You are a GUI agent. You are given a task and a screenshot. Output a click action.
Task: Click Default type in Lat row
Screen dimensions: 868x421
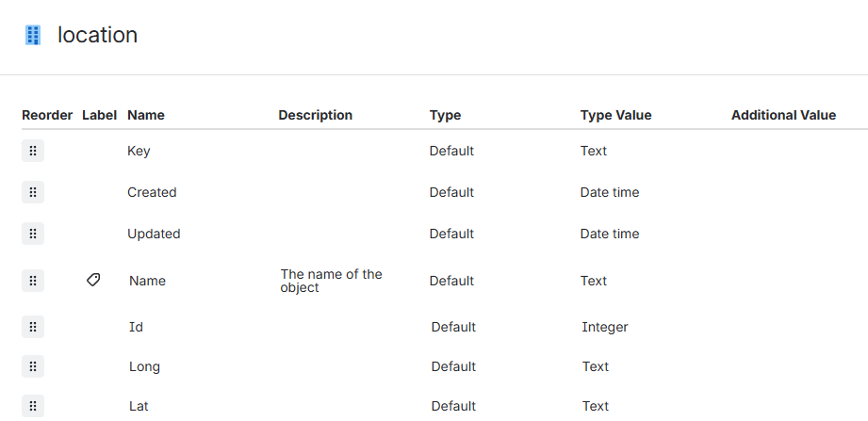(x=453, y=406)
